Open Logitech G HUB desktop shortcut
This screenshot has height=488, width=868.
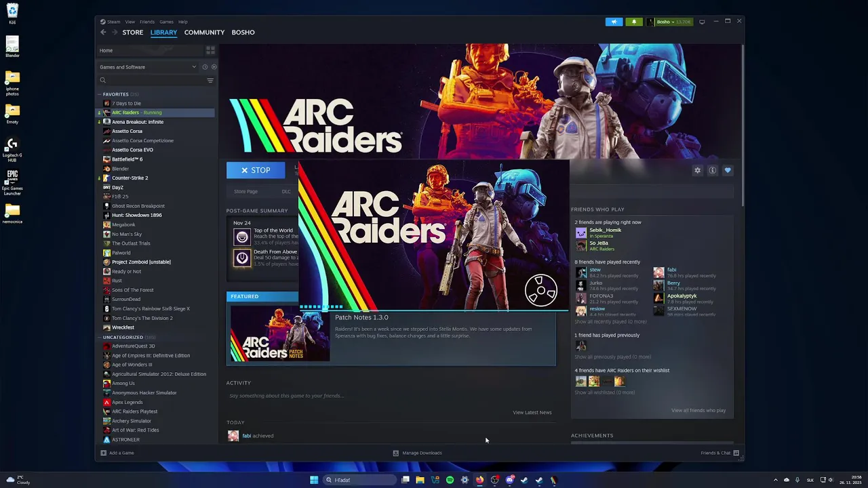click(x=12, y=149)
